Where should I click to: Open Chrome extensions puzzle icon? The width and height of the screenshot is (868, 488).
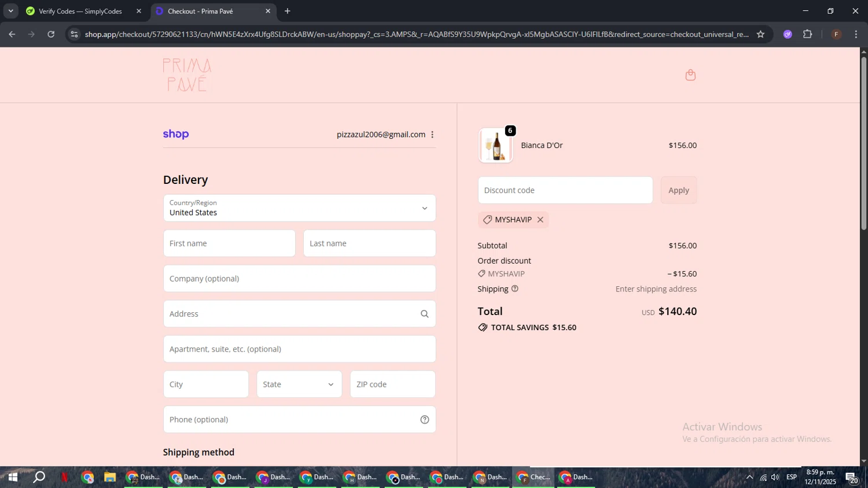808,34
